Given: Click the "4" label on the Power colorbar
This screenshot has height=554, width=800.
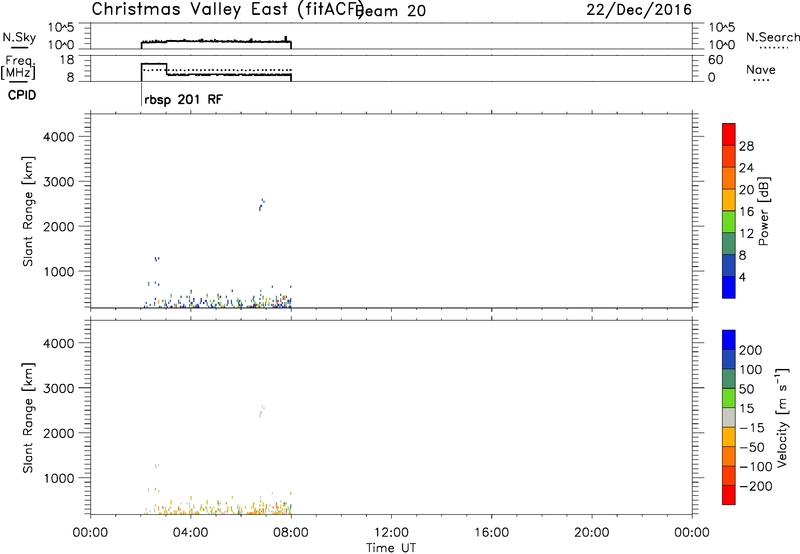Looking at the screenshot, I should pos(742,277).
